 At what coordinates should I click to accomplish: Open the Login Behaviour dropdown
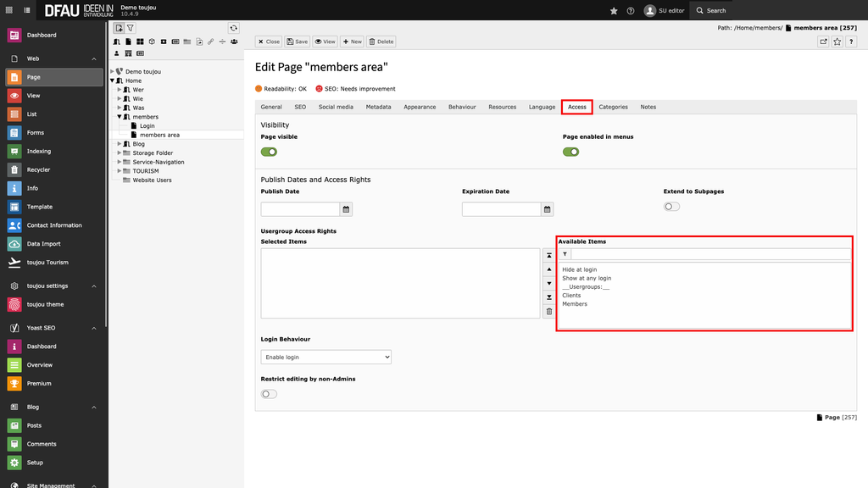[x=325, y=358]
